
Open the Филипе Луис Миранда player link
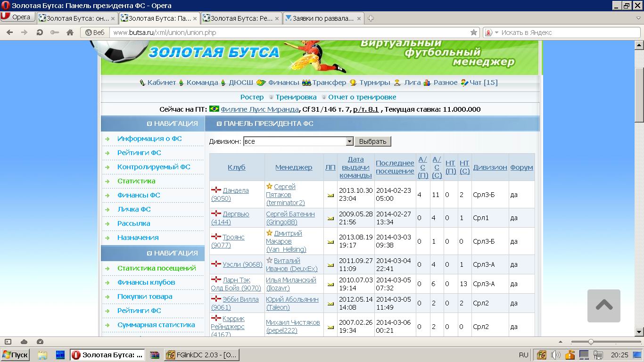click(x=259, y=109)
